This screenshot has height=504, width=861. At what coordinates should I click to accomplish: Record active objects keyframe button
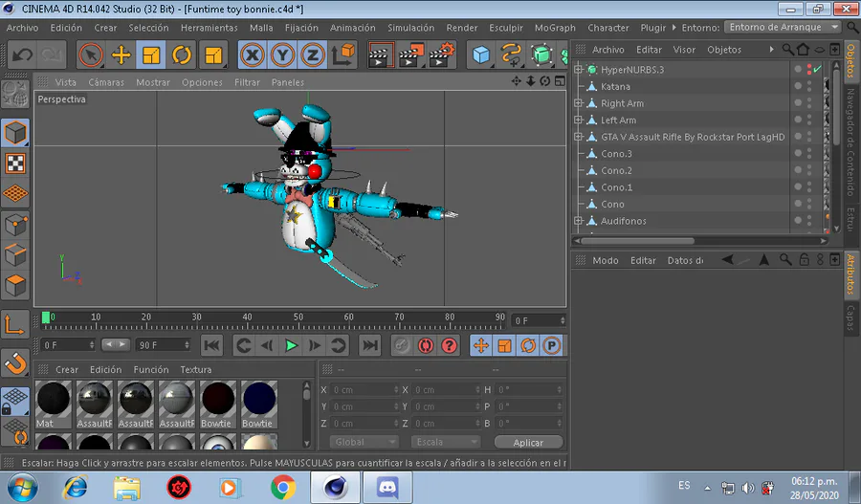[x=402, y=345]
